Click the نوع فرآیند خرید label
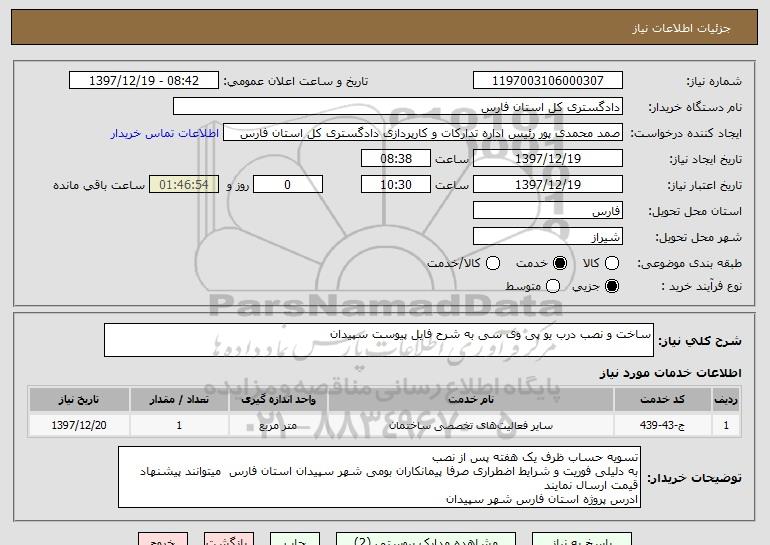Image resolution: width=770 pixels, height=545 pixels. pos(701,286)
